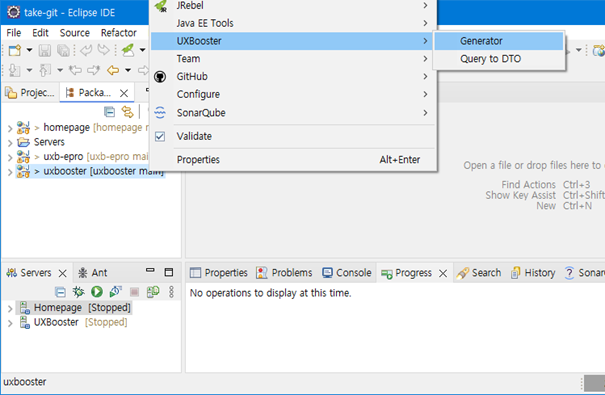Expand the homepage project tree node
This screenshot has height=395, width=605.
[10, 128]
